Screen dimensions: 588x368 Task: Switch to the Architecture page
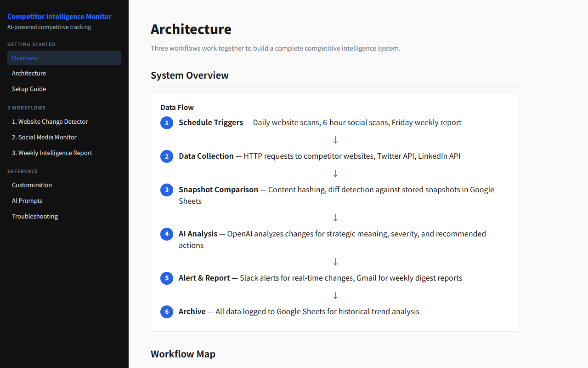29,73
